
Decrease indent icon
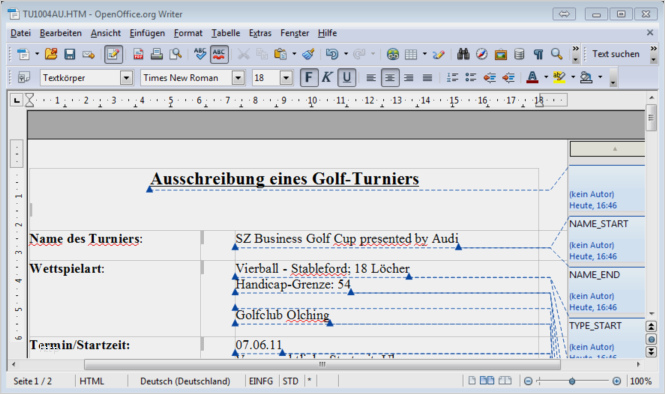(490, 78)
